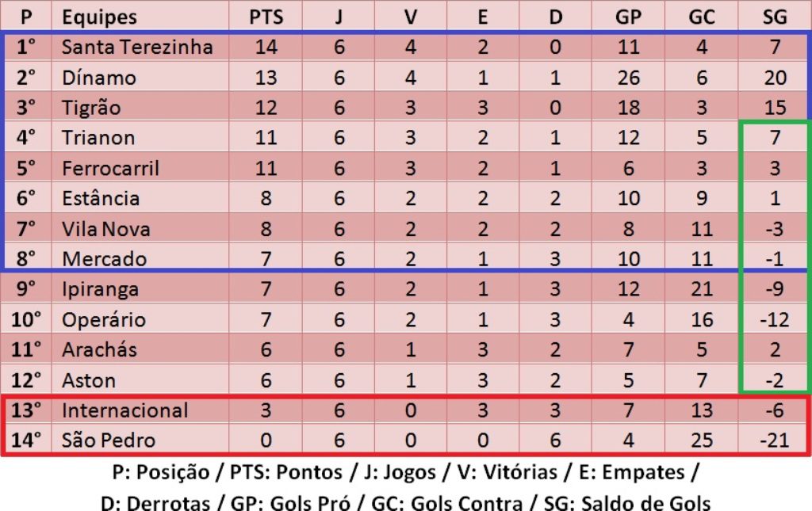This screenshot has width=812, height=511.
Task: Select the Mercado team name
Action: 104,259
